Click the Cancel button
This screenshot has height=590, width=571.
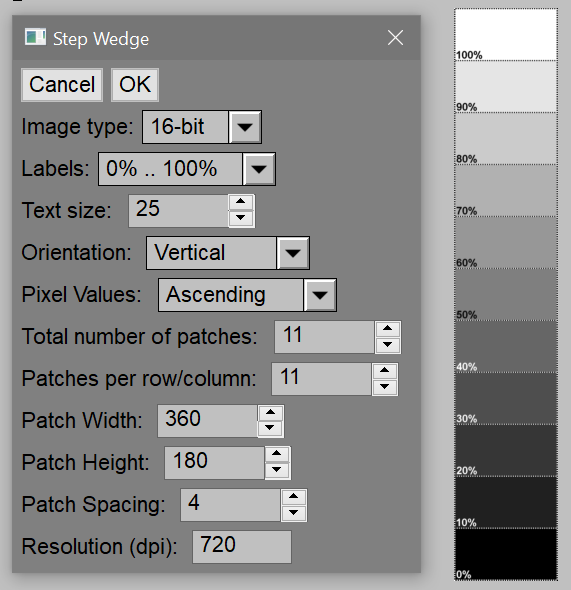click(62, 85)
